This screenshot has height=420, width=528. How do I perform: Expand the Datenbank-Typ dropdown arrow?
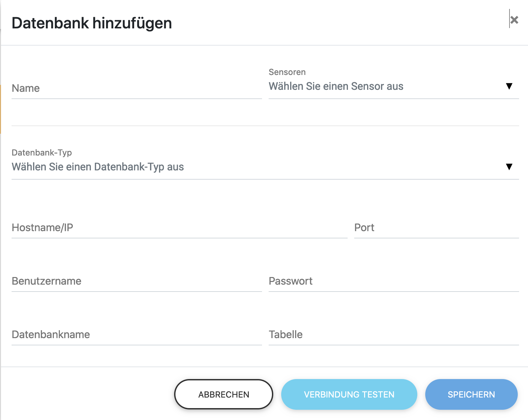(509, 167)
